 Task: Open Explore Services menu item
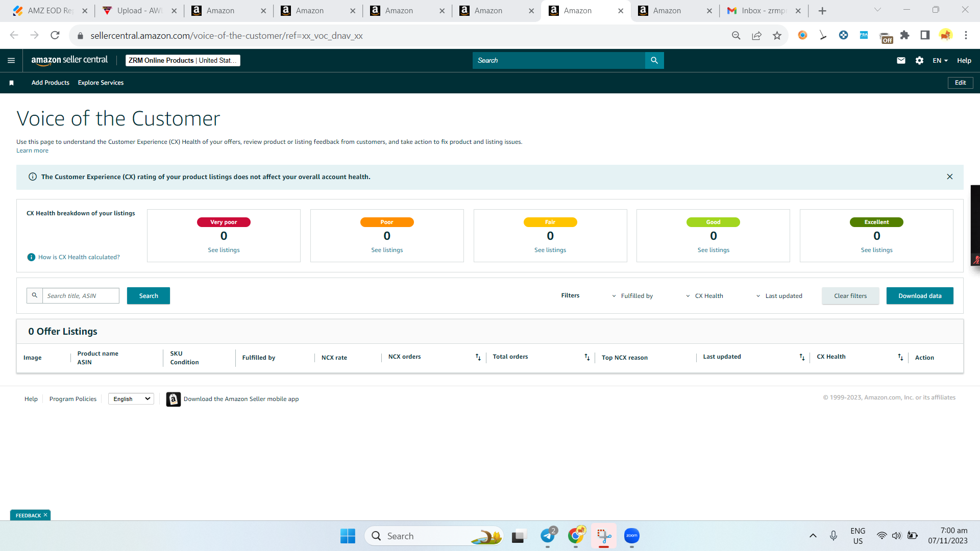click(101, 83)
